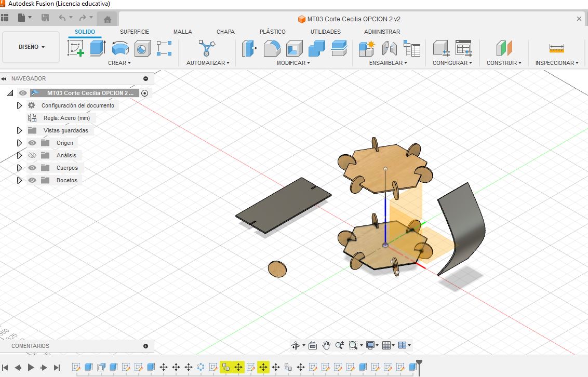Hide the Origen folder

tap(32, 143)
